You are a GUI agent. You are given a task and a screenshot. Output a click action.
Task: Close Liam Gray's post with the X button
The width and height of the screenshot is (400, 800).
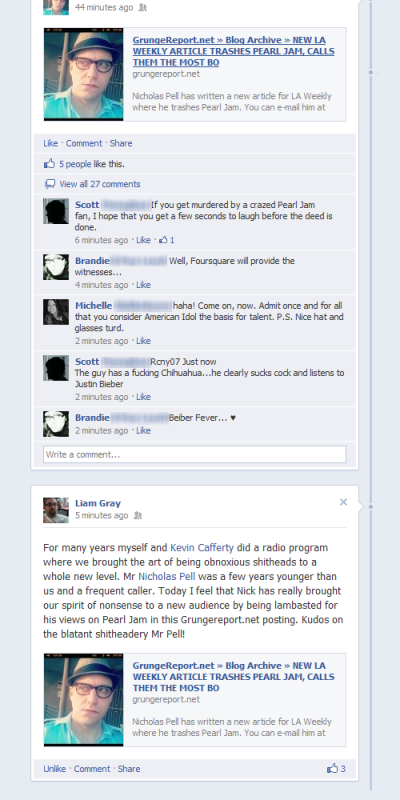click(343, 502)
